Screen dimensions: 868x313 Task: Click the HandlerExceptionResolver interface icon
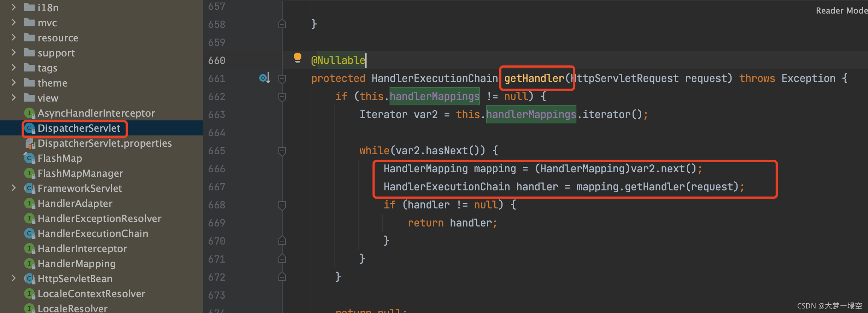tap(29, 218)
